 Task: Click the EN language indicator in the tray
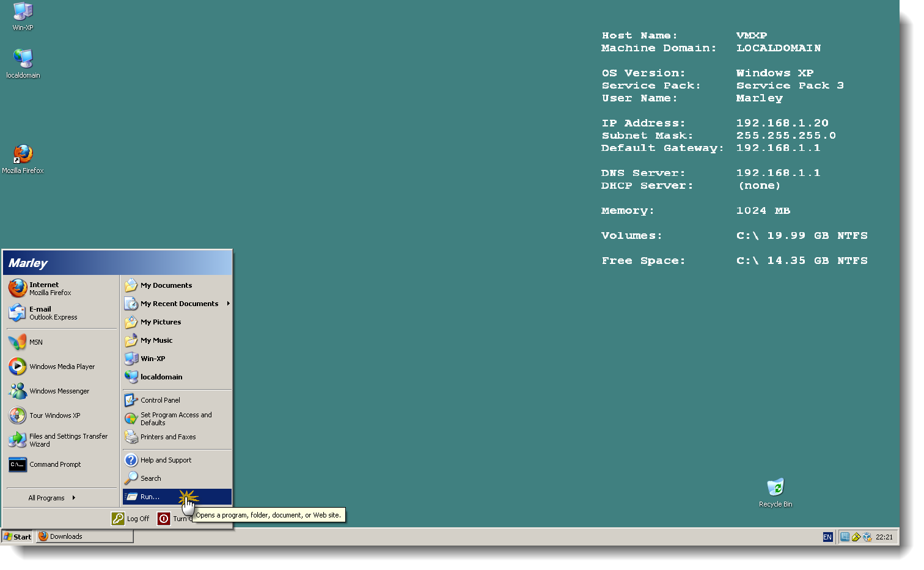tap(827, 536)
